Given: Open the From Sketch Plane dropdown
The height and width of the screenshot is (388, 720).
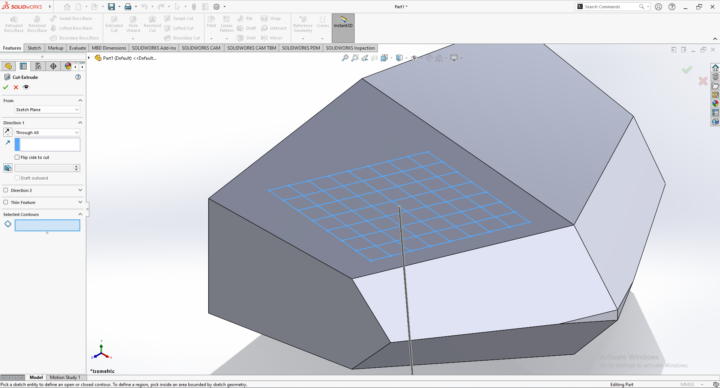Looking at the screenshot, I should click(47, 110).
